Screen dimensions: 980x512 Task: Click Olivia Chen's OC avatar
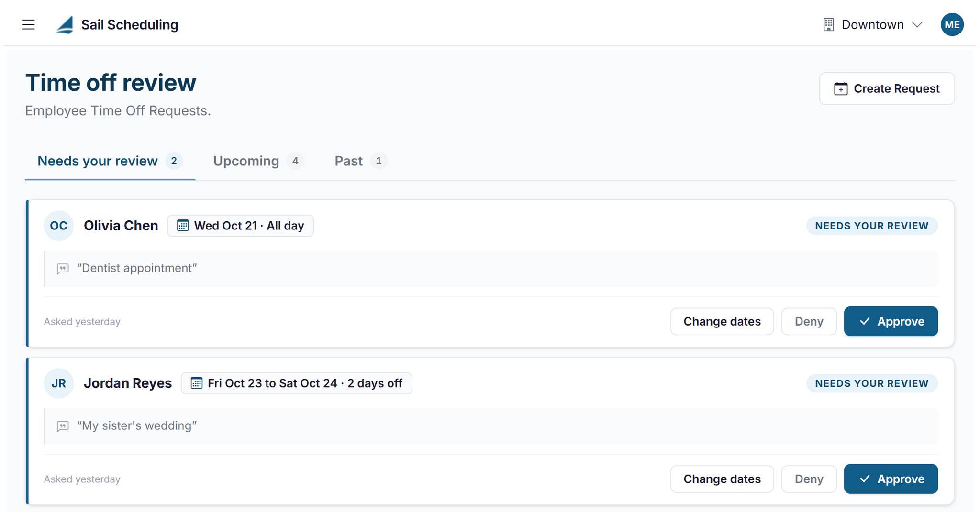[59, 226]
